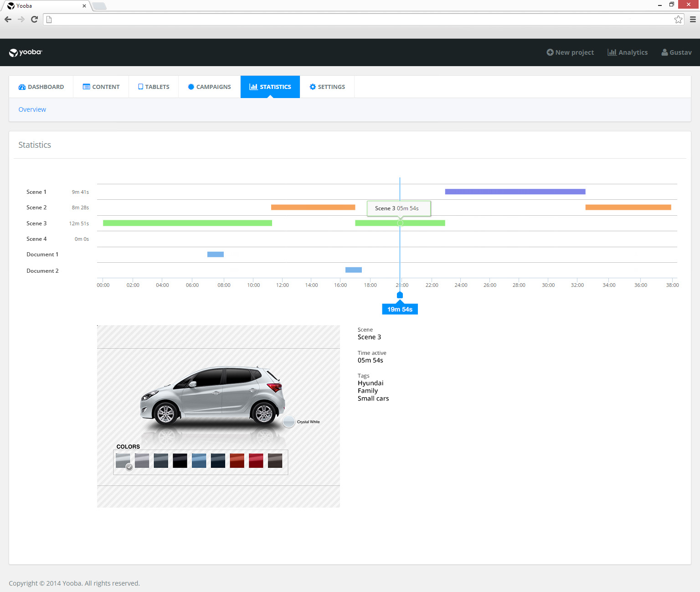Open the Settings tab
The image size is (700, 592).
point(327,87)
